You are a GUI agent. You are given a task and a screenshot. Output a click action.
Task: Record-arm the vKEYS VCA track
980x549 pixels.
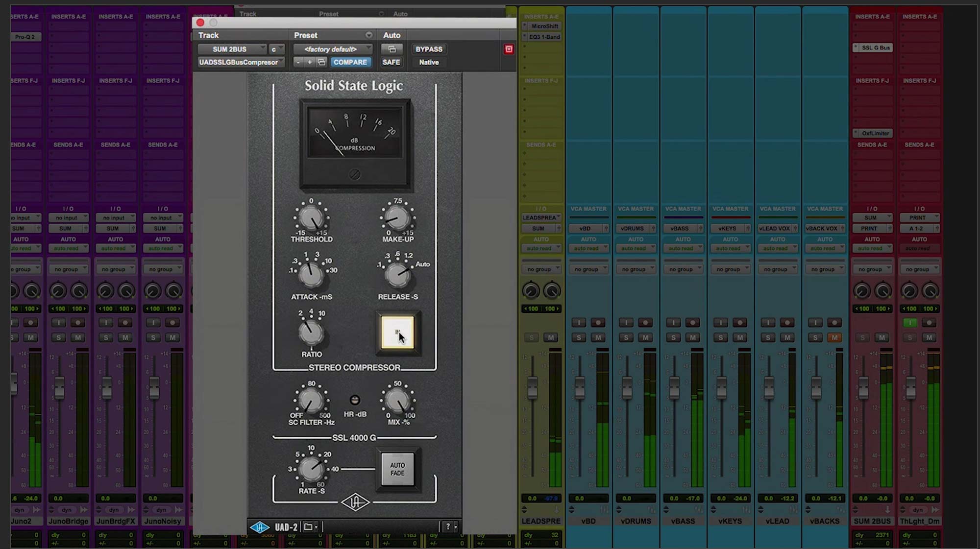coord(740,323)
